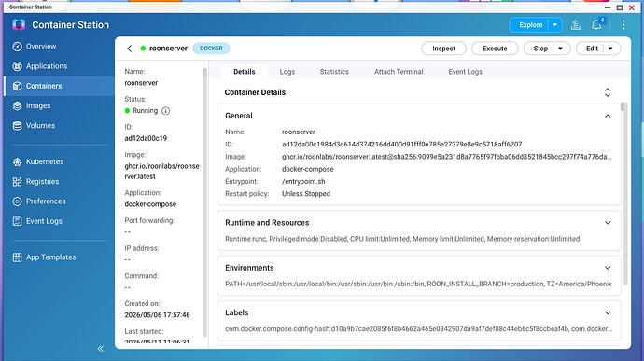644x361 pixels.
Task: Click the Explore button
Action: (x=530, y=25)
